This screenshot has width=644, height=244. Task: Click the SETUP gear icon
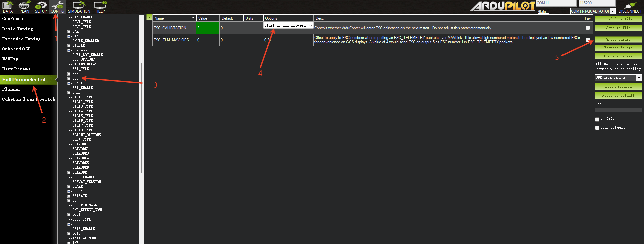pos(41,7)
